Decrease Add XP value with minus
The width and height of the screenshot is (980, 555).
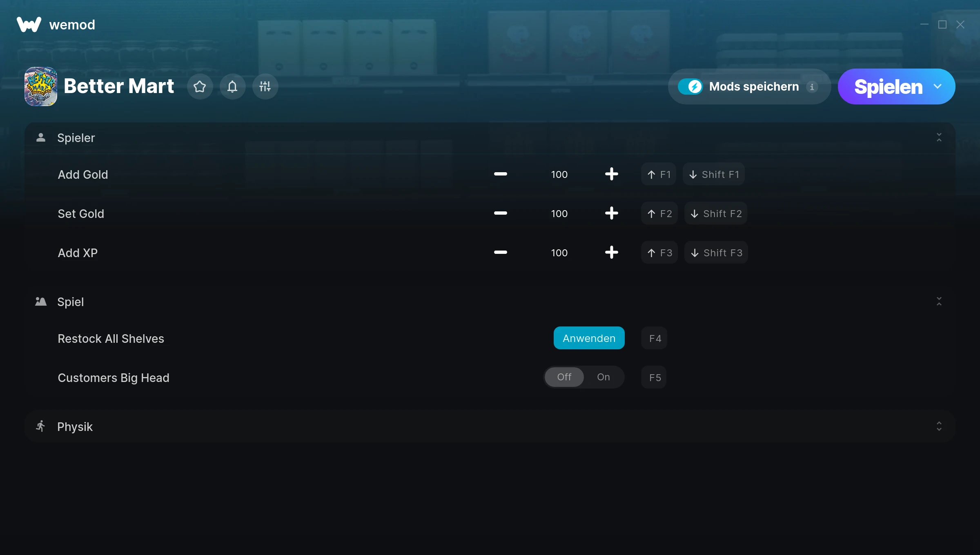coord(500,253)
